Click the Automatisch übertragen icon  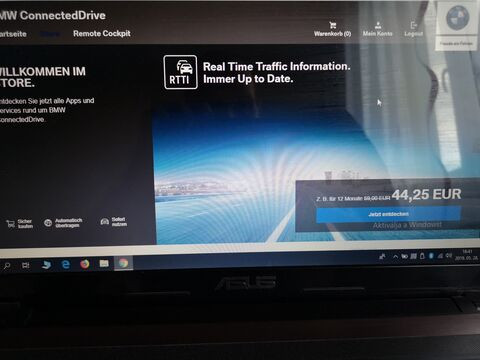tap(48, 223)
